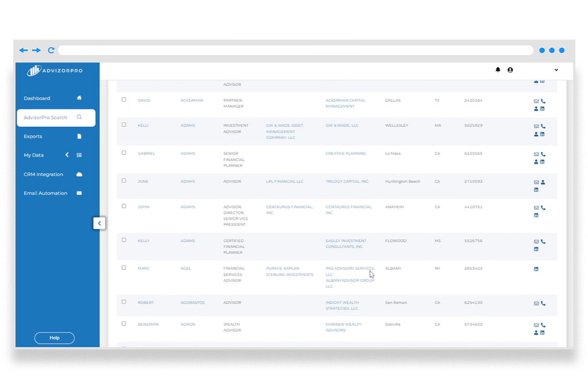
Task: Click the Huntington Beach city cell
Action: 403,181
